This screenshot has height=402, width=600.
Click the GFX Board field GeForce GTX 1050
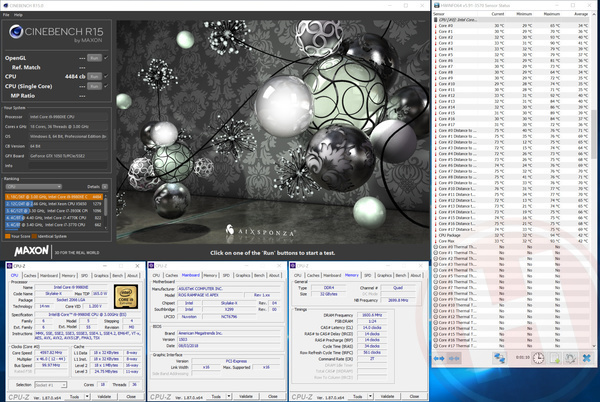pos(68,156)
